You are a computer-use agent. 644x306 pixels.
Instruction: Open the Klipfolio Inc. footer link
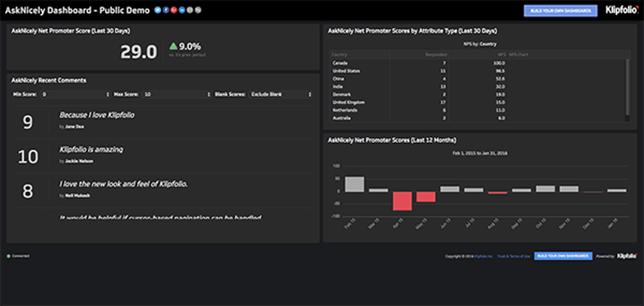coord(483,256)
